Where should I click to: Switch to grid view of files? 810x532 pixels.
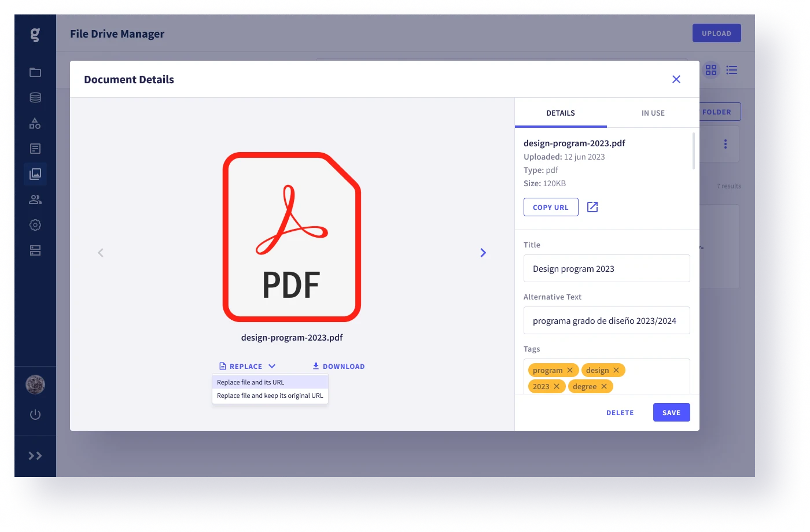point(711,69)
